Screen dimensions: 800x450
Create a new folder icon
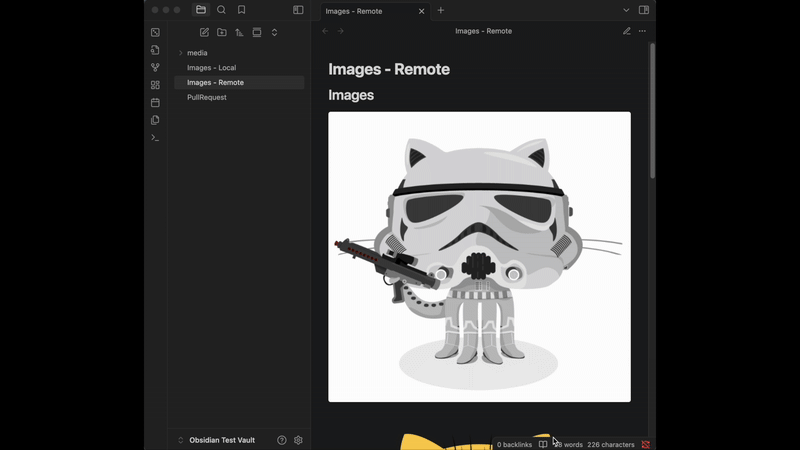(x=222, y=32)
